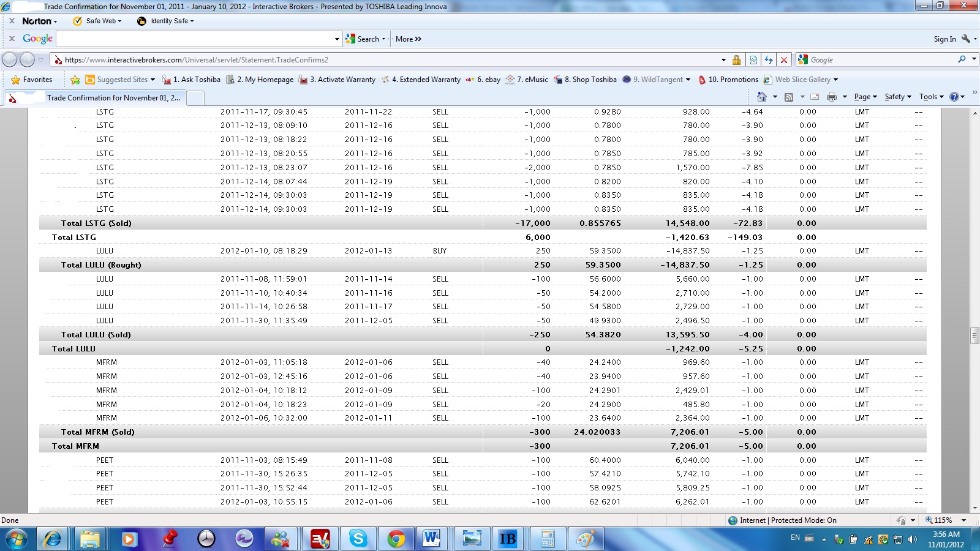Viewport: 980px width, 551px height.
Task: Click the Stop loading X button
Action: click(783, 60)
